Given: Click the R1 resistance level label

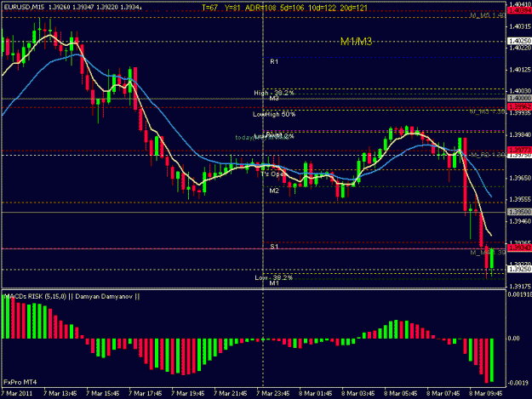Looking at the screenshot, I should [x=274, y=62].
